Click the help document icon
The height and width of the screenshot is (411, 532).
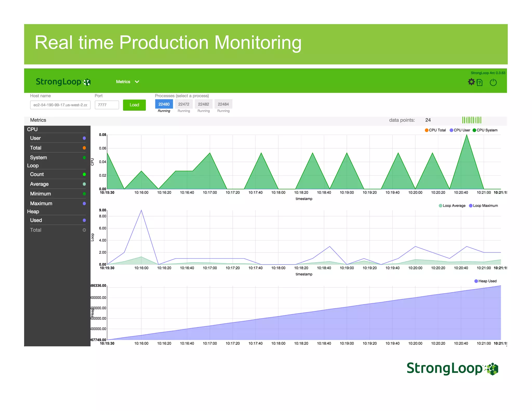click(x=480, y=83)
